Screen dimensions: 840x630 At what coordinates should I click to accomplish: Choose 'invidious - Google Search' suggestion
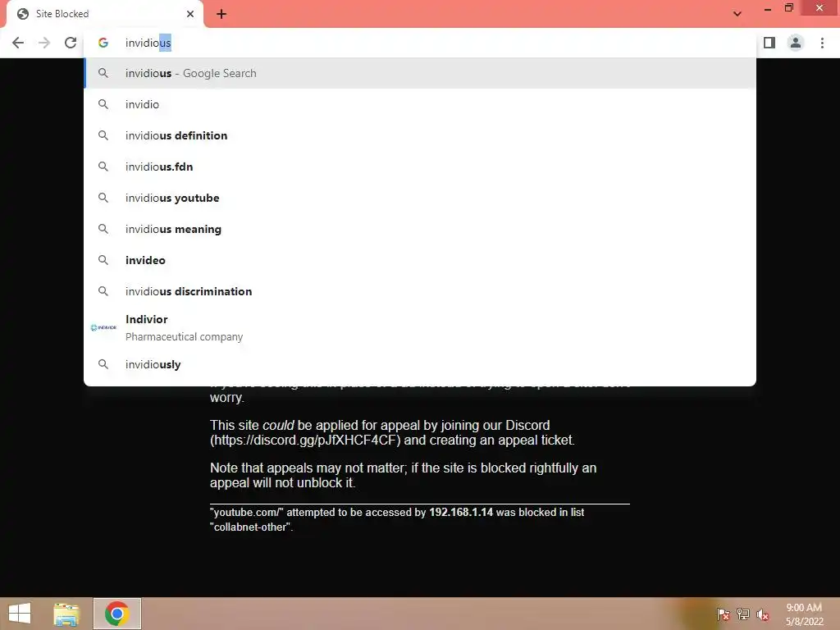tap(420, 73)
